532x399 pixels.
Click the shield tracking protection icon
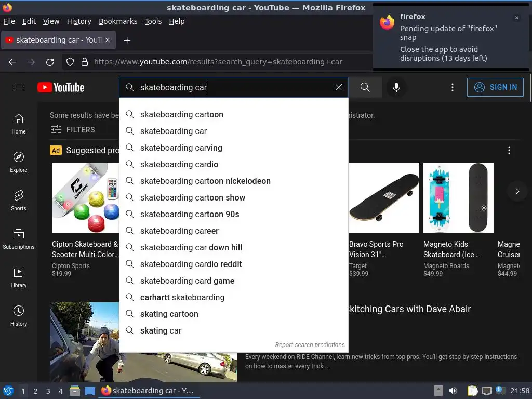pos(70,62)
